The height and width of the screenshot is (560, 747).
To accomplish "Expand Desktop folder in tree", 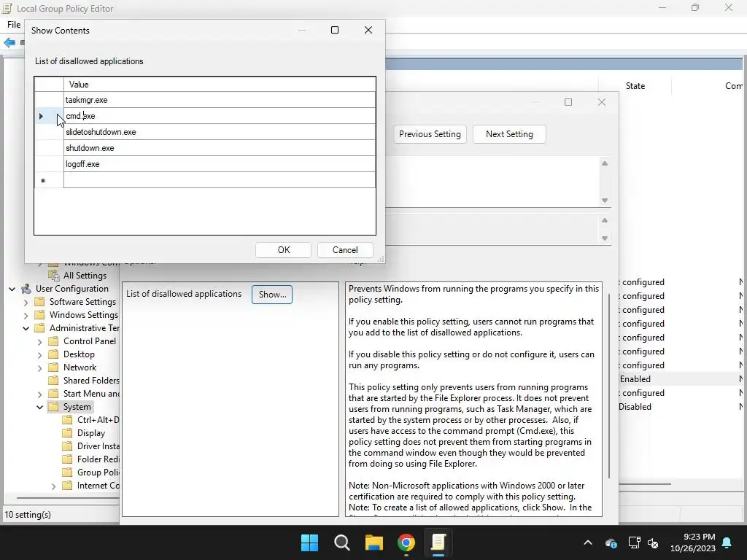I will (x=40, y=354).
